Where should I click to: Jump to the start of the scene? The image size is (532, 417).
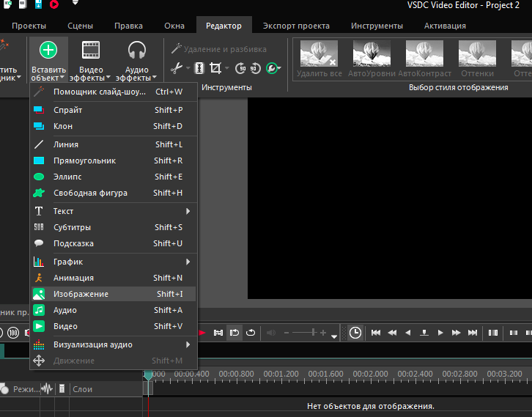376,333
